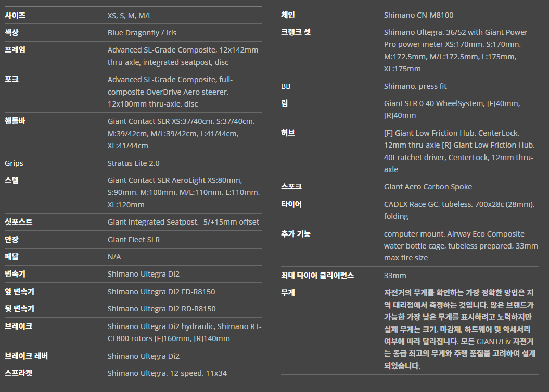Viewport: 549px width, 392px height.
Task: Click the 추가 기능 label
Action: click(x=296, y=234)
